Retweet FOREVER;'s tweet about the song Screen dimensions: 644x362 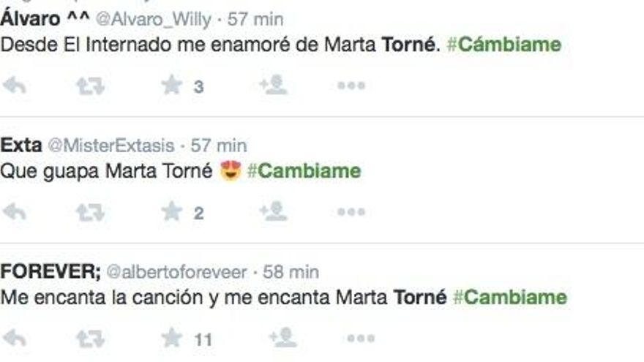click(x=90, y=339)
